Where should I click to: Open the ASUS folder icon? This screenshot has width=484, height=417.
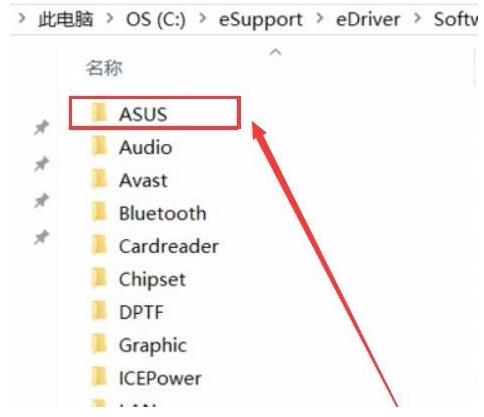(x=99, y=112)
